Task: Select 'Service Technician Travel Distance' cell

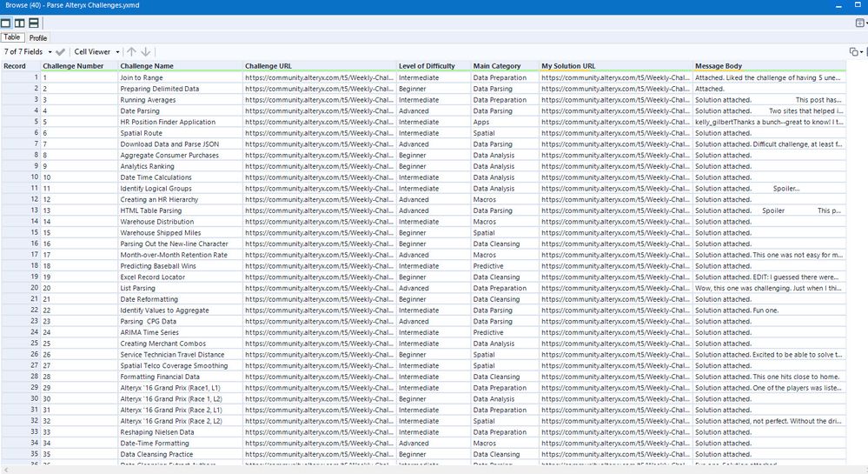Action: click(181, 355)
